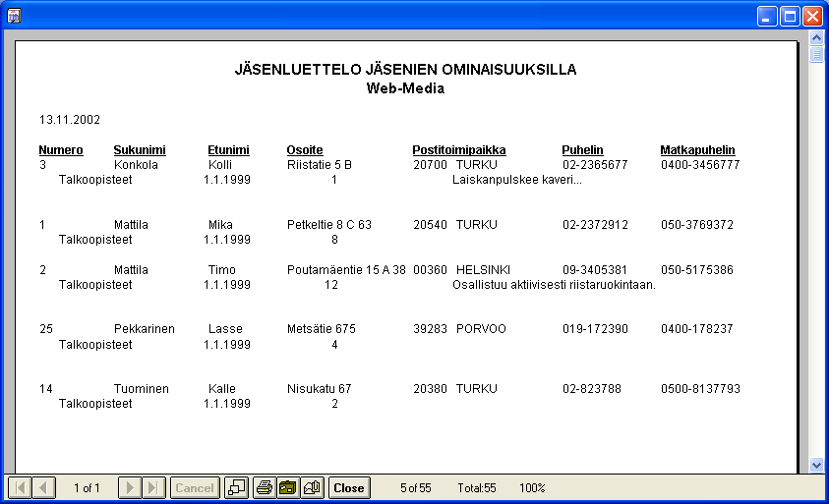Click the Close button in the preview toolbar
The width and height of the screenshot is (829, 504).
click(349, 487)
